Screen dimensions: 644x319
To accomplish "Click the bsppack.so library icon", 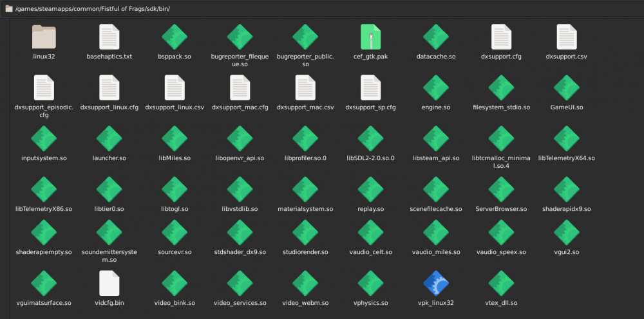I will [x=175, y=37].
